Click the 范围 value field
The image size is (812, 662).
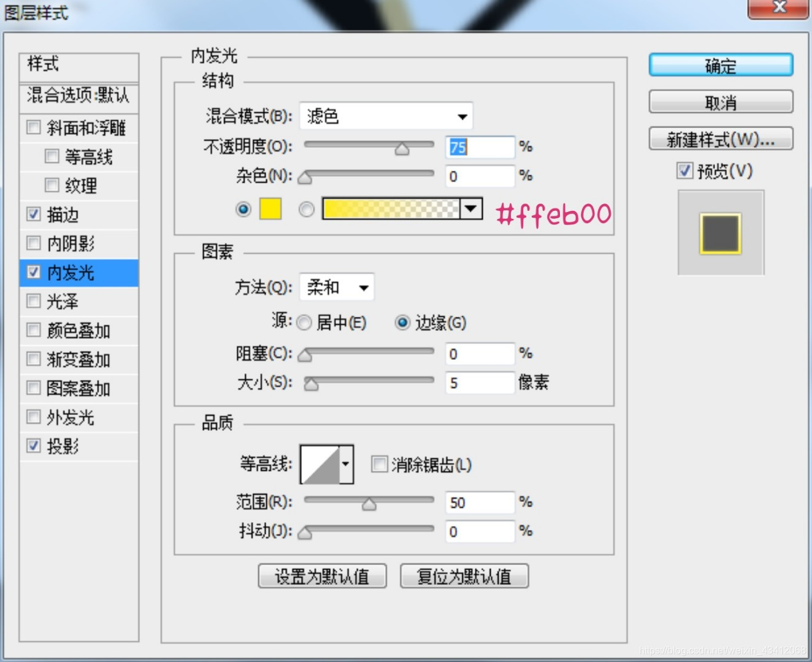point(480,503)
